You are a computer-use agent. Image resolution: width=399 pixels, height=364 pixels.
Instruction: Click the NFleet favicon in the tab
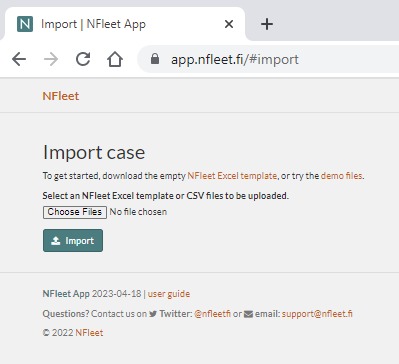coord(25,24)
